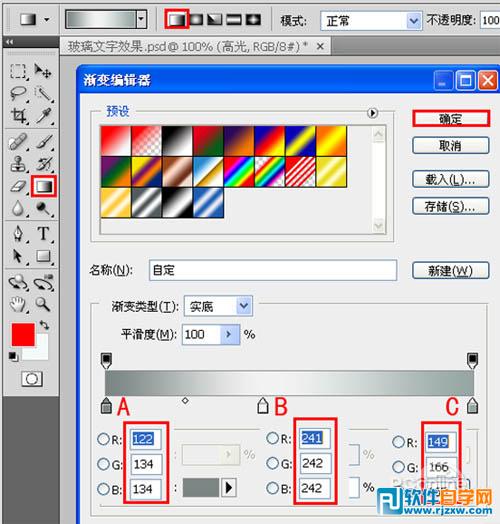500x524 pixels.
Task: Select the rainbow spectrum gradient preset
Action: pyautogui.click(x=239, y=172)
